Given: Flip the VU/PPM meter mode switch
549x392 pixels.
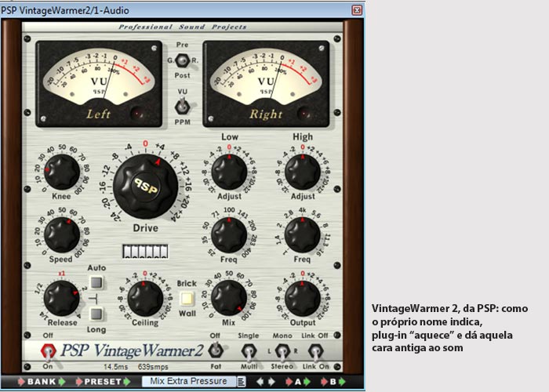Looking at the screenshot, I should [183, 106].
